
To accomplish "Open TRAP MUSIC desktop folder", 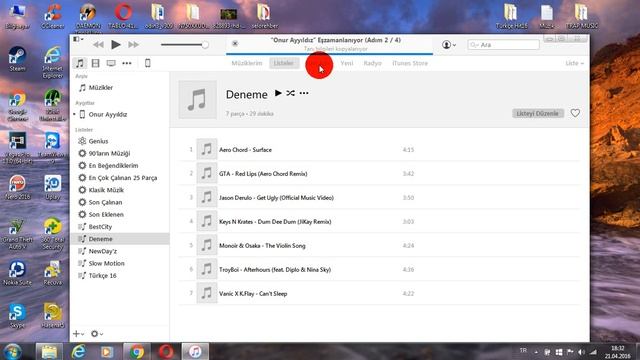I will click(581, 16).
